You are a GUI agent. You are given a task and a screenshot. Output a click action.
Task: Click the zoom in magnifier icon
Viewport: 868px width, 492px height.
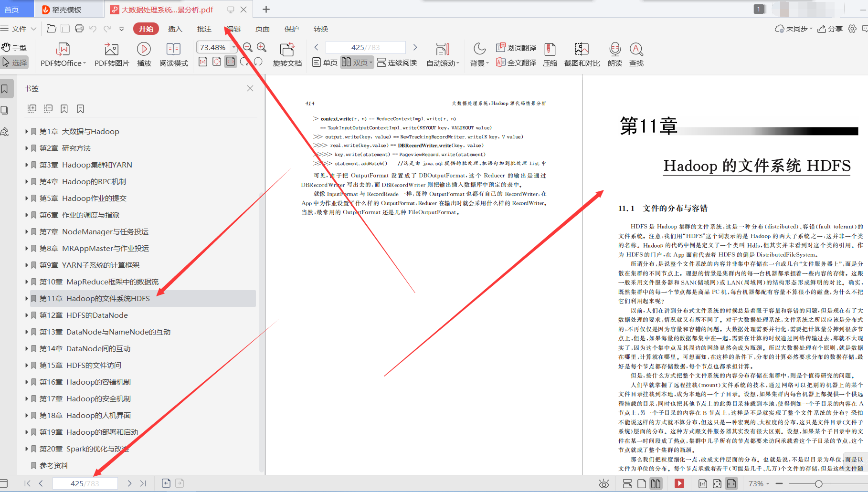tap(262, 47)
